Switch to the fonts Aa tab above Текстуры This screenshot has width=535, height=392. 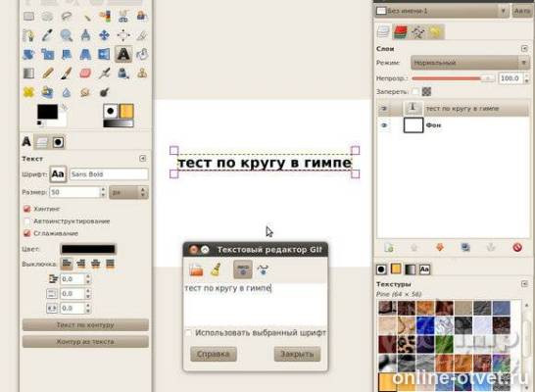[x=424, y=269]
